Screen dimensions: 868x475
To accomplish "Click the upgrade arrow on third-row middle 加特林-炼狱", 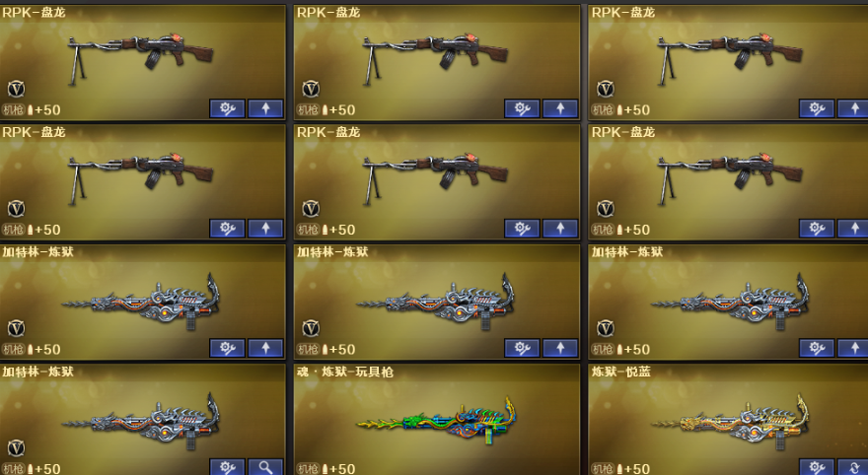I will [x=560, y=348].
